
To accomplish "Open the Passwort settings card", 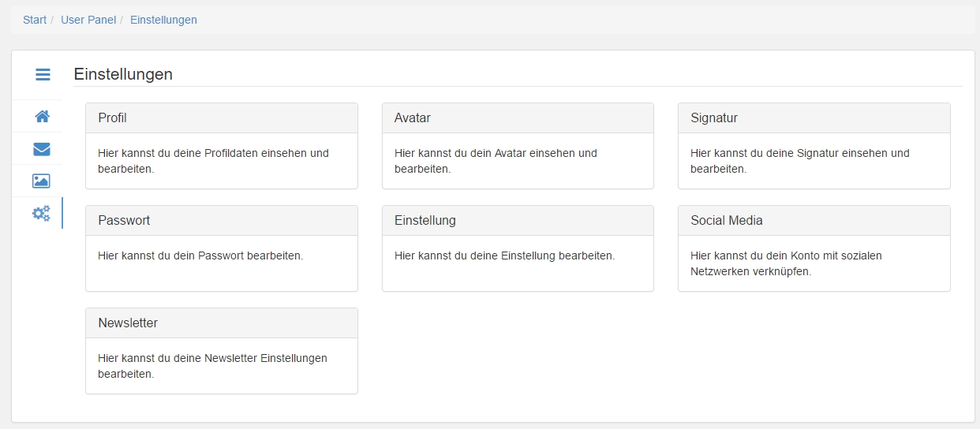I will coord(222,248).
